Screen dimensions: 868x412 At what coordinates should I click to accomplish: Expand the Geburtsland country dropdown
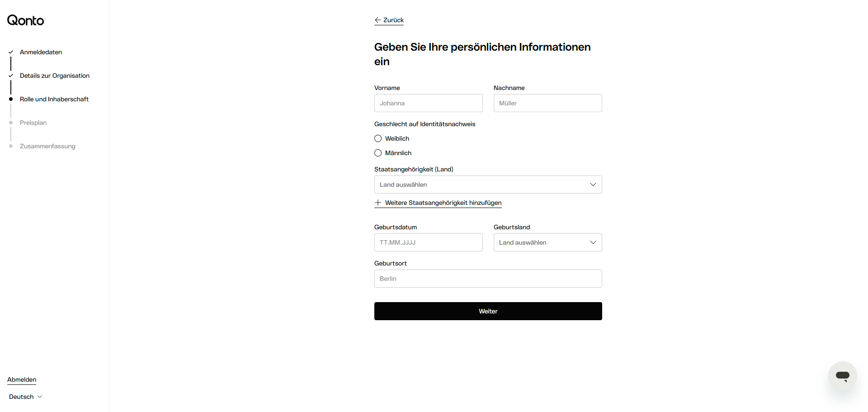547,242
